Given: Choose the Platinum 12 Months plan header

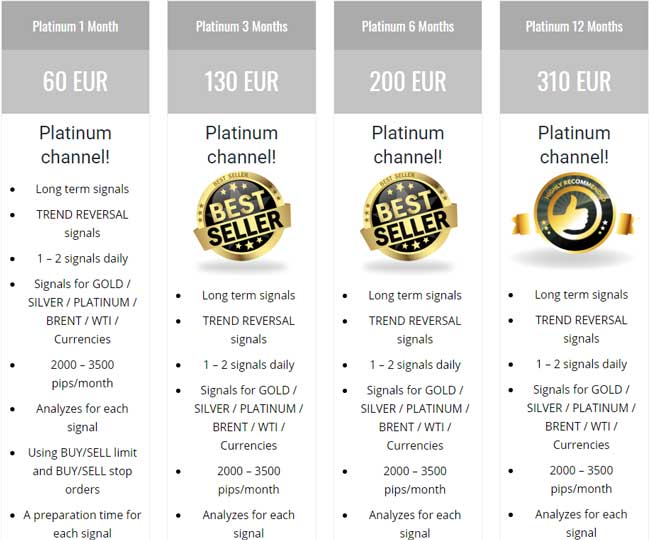Looking at the screenshot, I should click(574, 26).
